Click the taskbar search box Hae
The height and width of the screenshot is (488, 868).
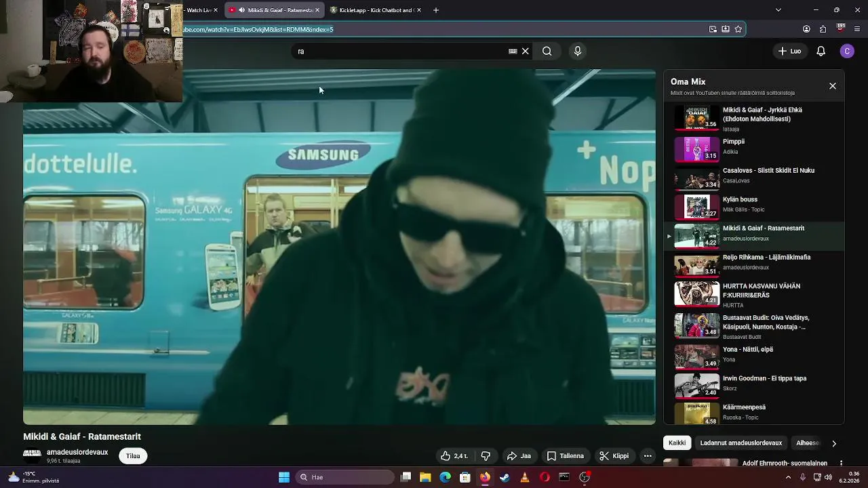[x=344, y=477]
